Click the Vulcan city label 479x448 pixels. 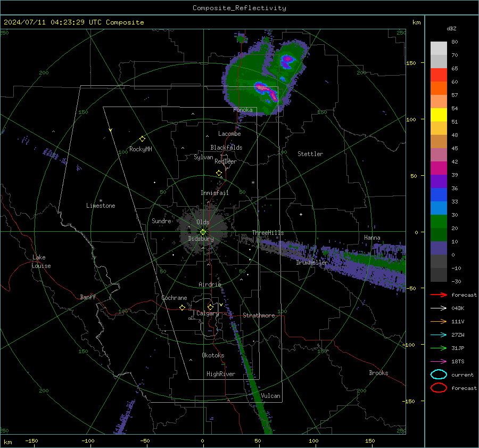coord(270,396)
